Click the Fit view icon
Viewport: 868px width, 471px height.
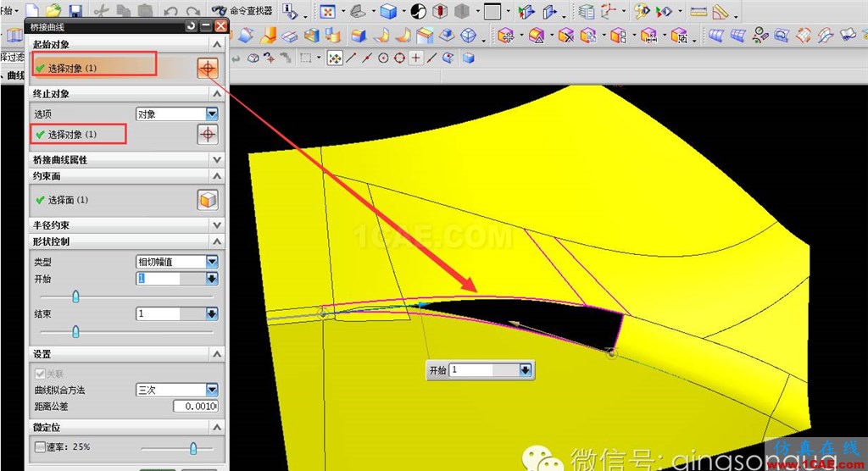[328, 11]
